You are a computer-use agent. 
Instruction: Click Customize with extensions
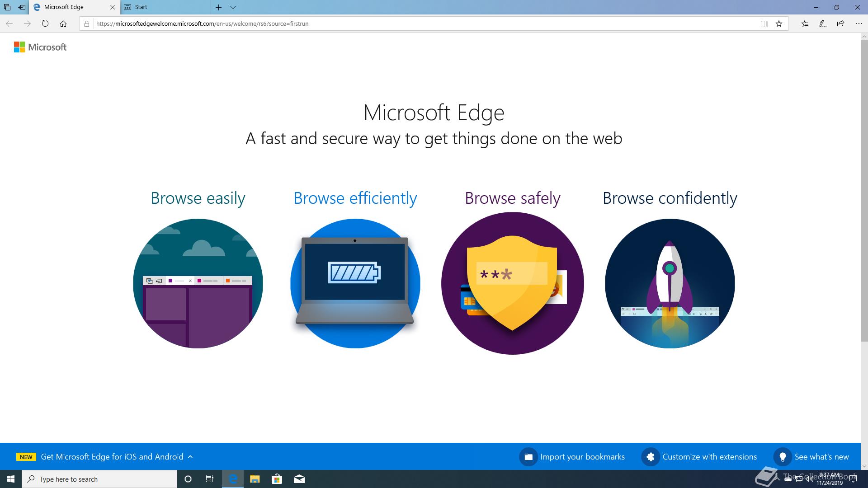(699, 457)
